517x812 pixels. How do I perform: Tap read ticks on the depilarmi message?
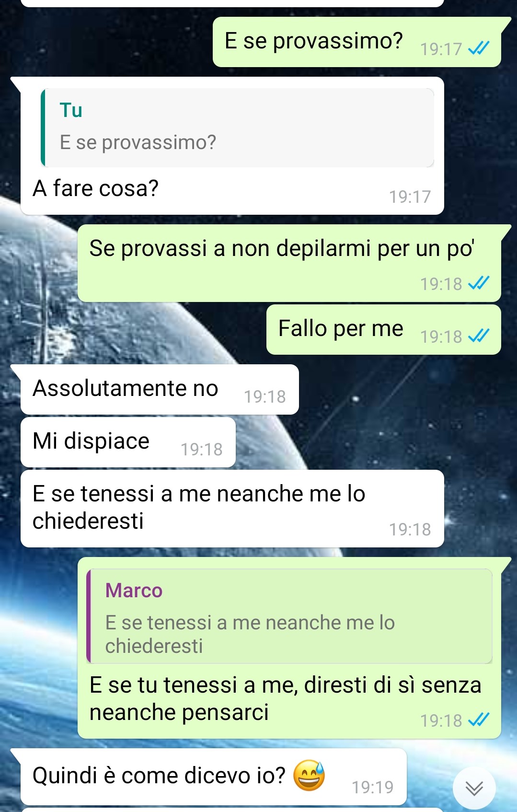(x=479, y=283)
